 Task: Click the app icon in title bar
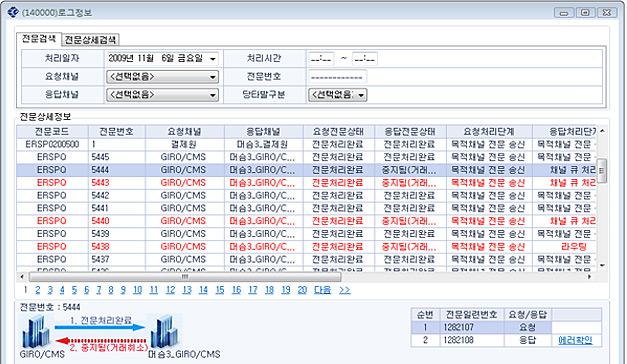click(13, 12)
